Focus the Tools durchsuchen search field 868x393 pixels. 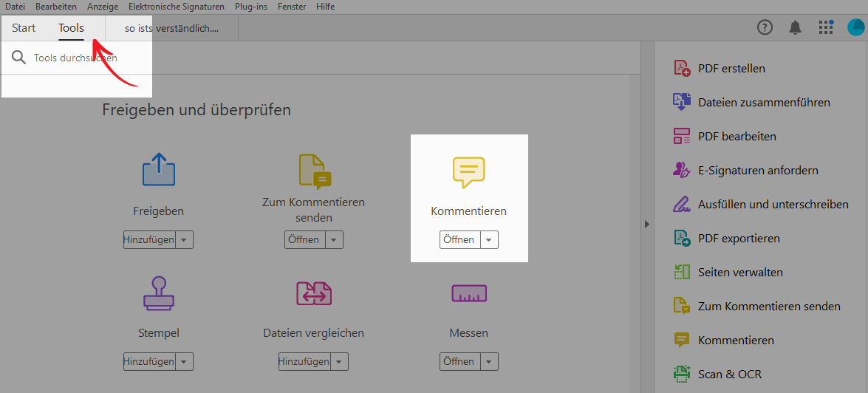pos(76,58)
